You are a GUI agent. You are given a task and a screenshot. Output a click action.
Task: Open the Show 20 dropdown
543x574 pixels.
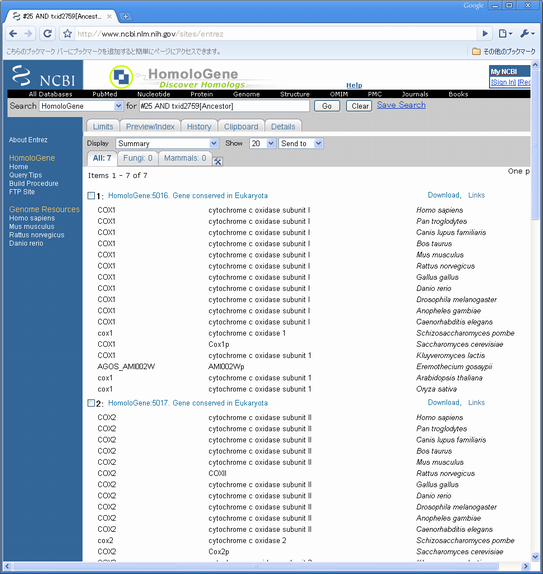(x=262, y=144)
